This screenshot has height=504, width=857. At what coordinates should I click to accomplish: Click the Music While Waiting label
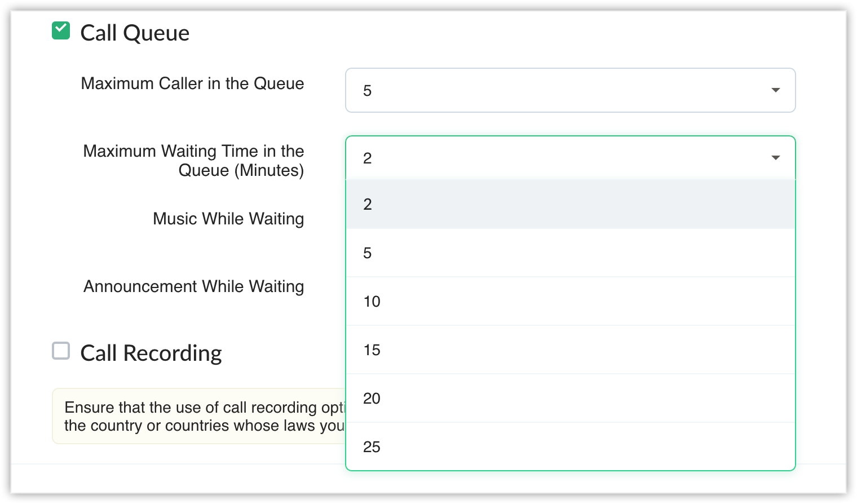(x=228, y=219)
